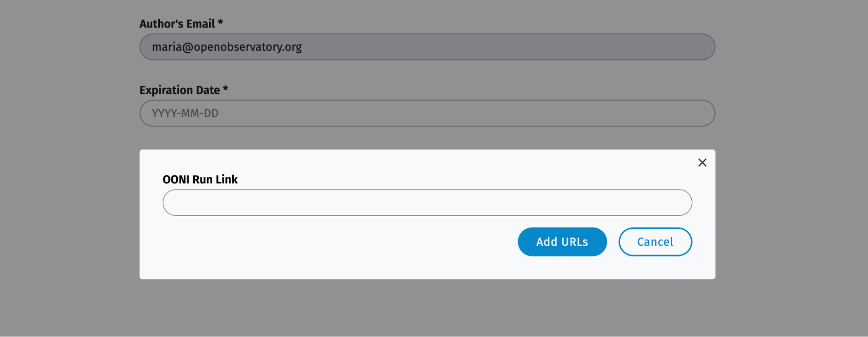Image resolution: width=868 pixels, height=337 pixels.
Task: Click the Author's Email label
Action: [x=177, y=24]
